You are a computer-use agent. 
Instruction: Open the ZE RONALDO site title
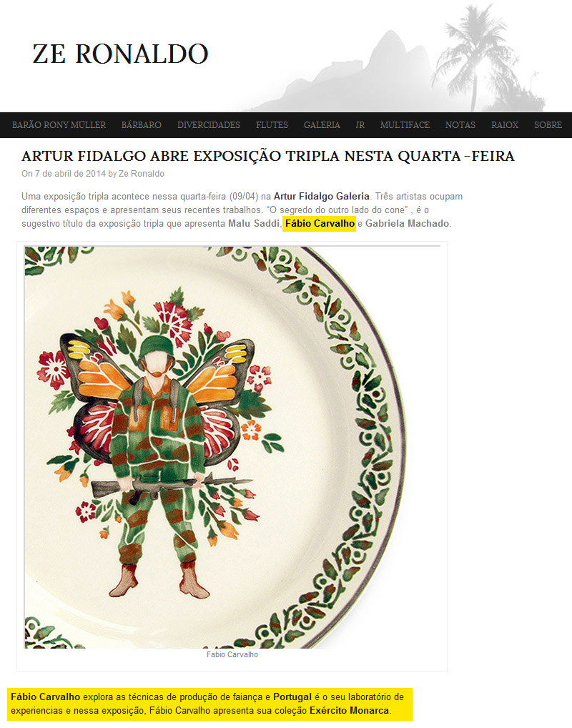click(x=120, y=54)
